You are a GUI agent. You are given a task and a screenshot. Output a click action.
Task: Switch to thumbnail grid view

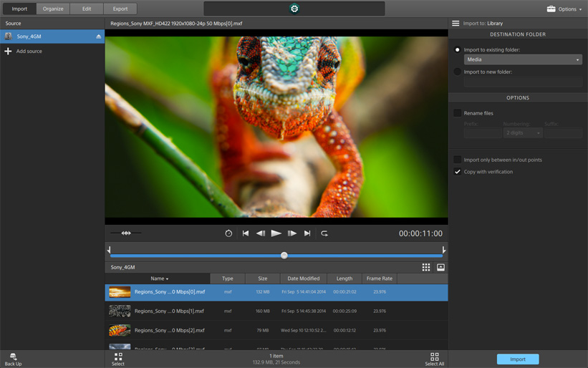(x=426, y=267)
